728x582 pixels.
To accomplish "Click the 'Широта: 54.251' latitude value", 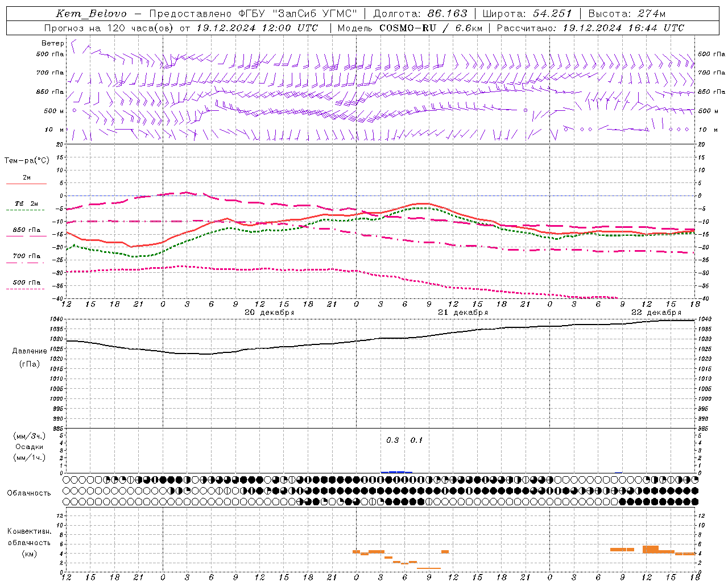I will [x=527, y=14].
